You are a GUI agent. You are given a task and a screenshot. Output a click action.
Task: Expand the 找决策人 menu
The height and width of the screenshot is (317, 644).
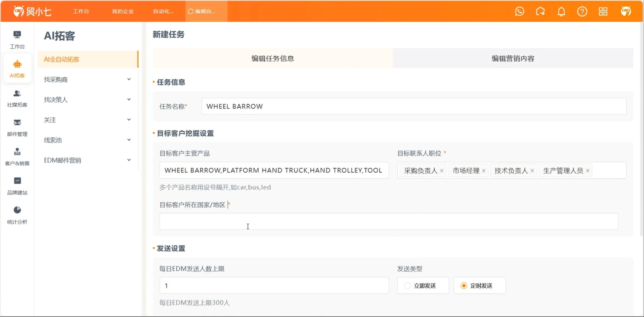(87, 99)
